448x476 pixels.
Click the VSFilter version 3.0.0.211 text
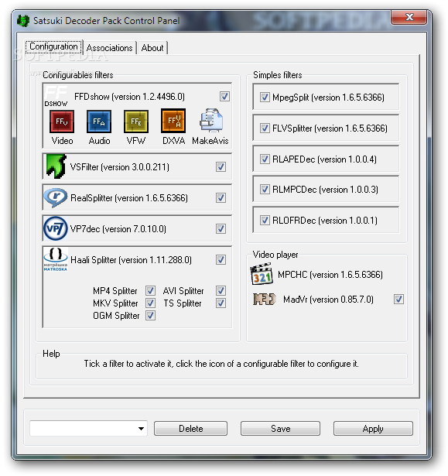[120, 167]
